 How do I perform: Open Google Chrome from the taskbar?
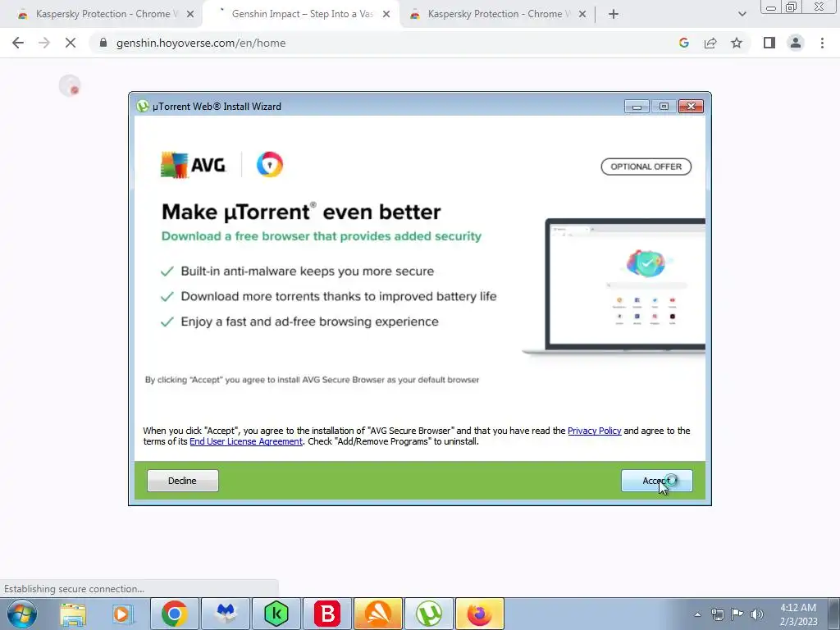tap(174, 614)
